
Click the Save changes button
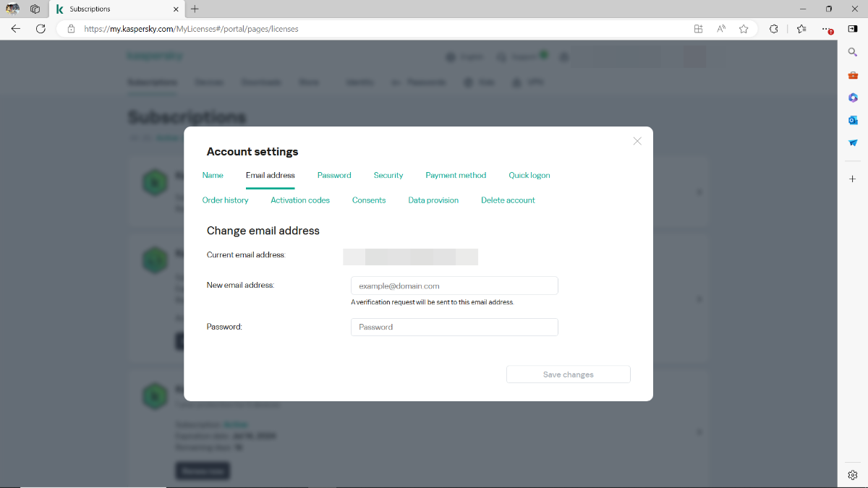pyautogui.click(x=569, y=374)
